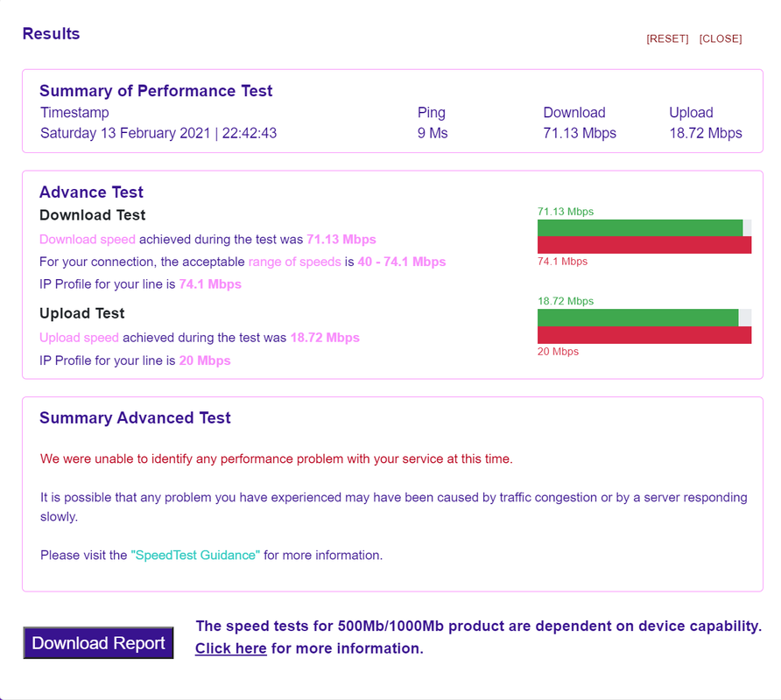This screenshot has height=700, width=781.
Task: Click the 'Download Test' subheading
Action: pos(92,215)
